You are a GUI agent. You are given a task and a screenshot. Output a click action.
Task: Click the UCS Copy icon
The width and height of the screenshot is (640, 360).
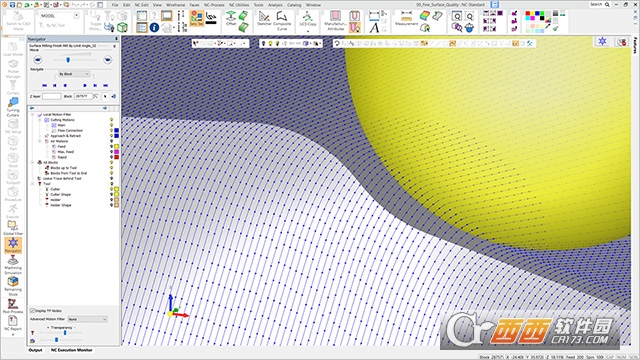pyautogui.click(x=308, y=20)
